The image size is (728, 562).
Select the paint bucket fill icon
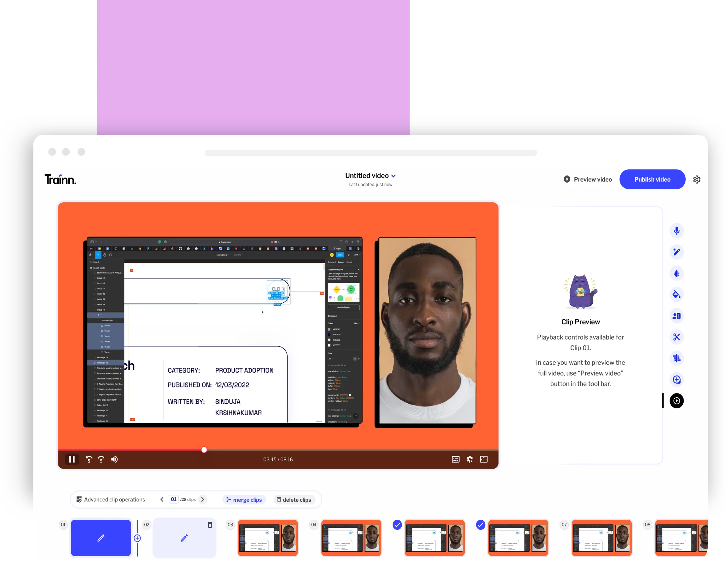click(x=676, y=294)
